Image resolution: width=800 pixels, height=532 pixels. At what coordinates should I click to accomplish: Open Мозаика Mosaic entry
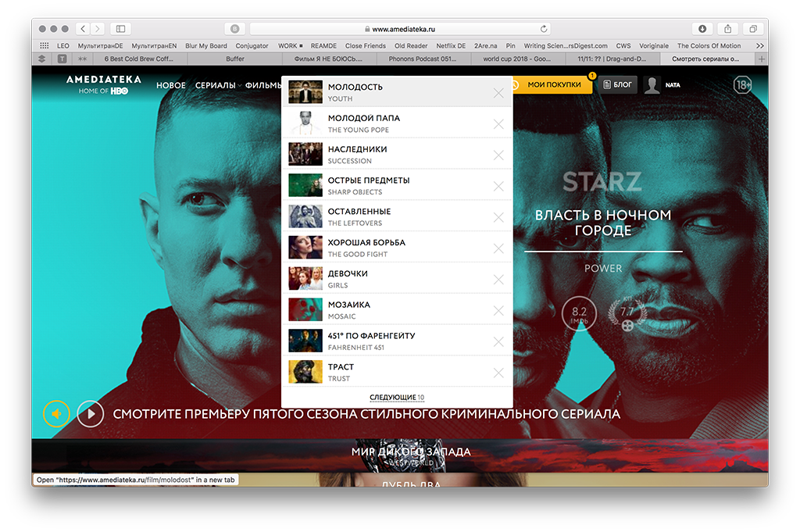pyautogui.click(x=397, y=309)
